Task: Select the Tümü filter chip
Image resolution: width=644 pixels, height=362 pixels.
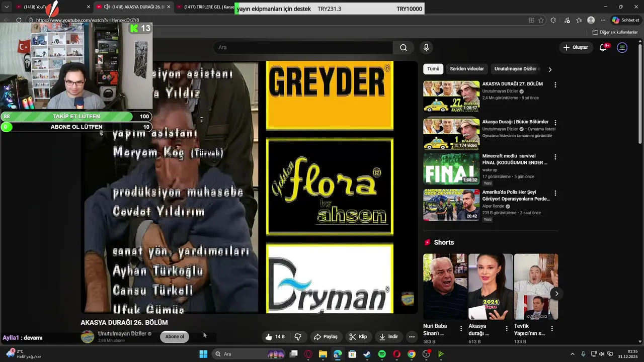Action: click(x=433, y=69)
